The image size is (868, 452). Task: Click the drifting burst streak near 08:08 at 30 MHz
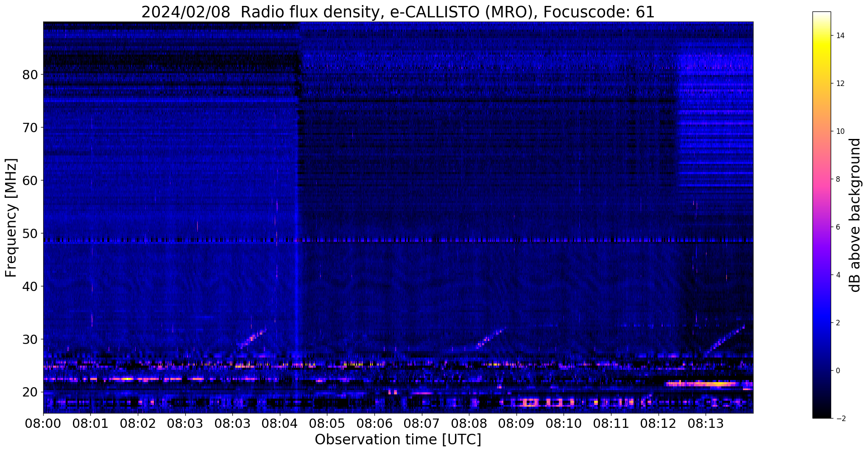tap(489, 338)
